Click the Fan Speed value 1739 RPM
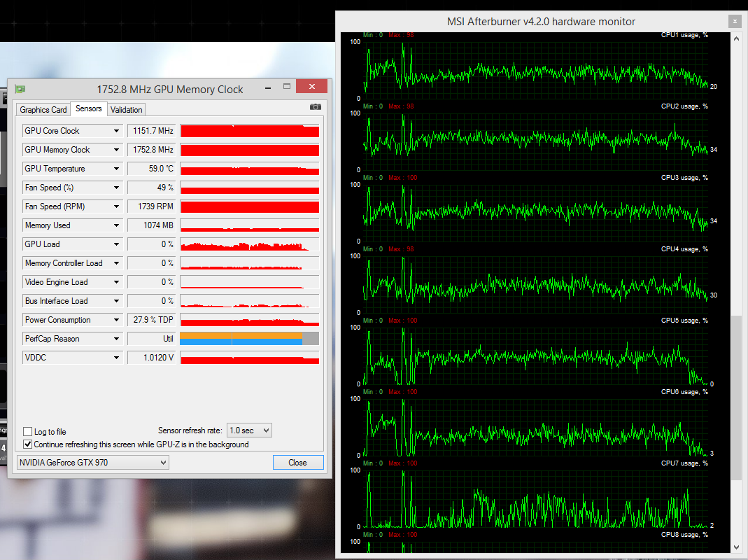 [151, 206]
